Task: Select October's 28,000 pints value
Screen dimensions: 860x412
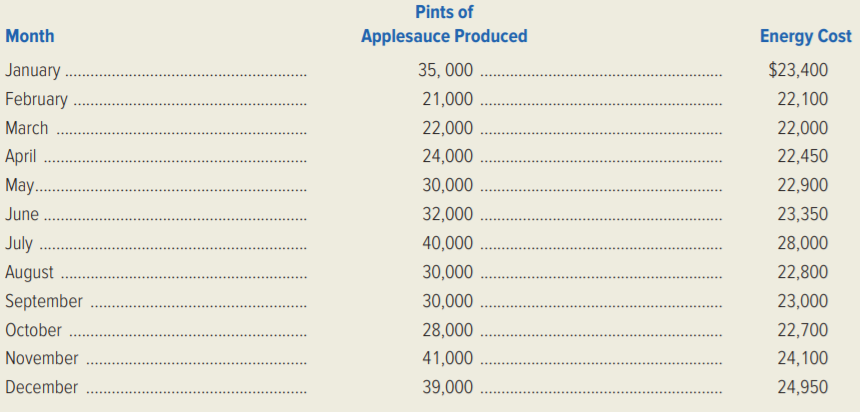Action: [x=448, y=330]
